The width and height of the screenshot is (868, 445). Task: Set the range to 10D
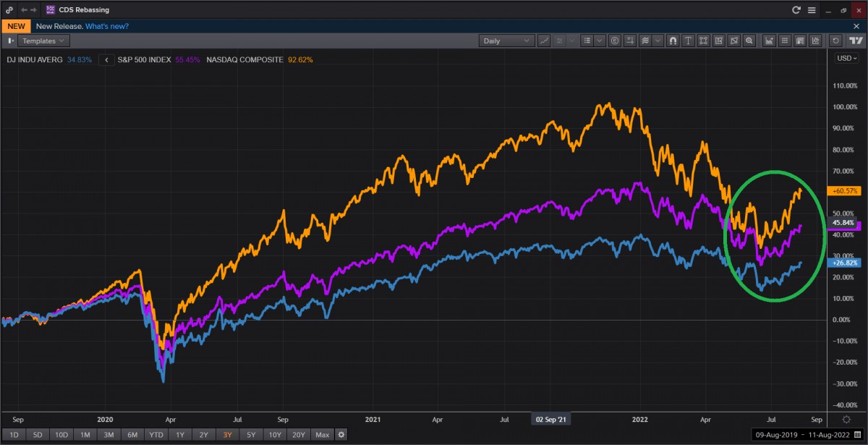[x=61, y=434]
